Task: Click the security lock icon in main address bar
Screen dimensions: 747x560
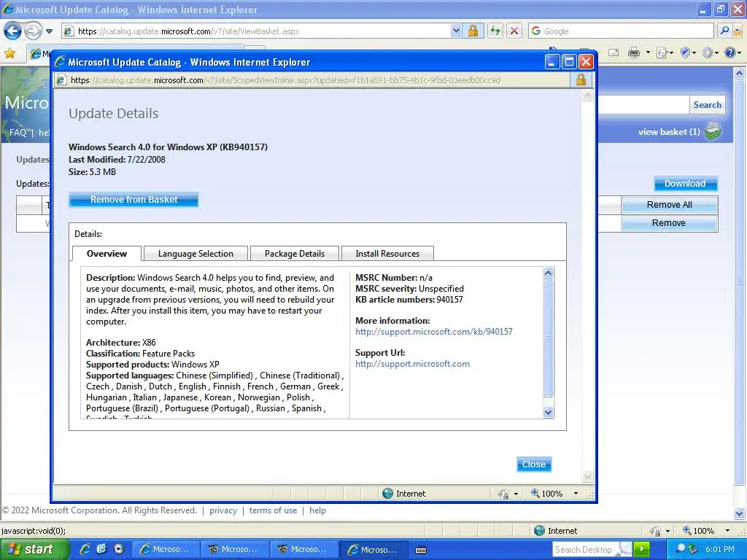Action: pyautogui.click(x=473, y=31)
